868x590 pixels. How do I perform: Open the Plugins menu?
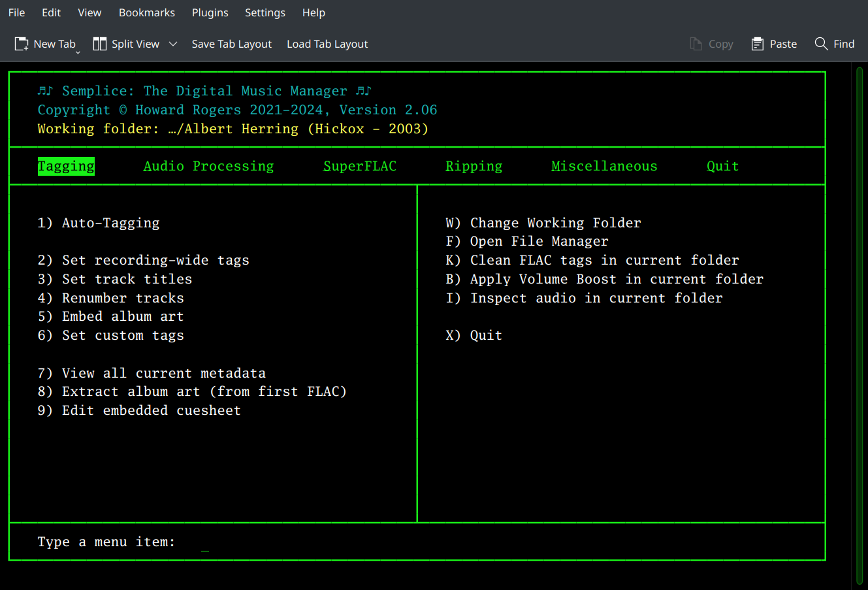[210, 12]
